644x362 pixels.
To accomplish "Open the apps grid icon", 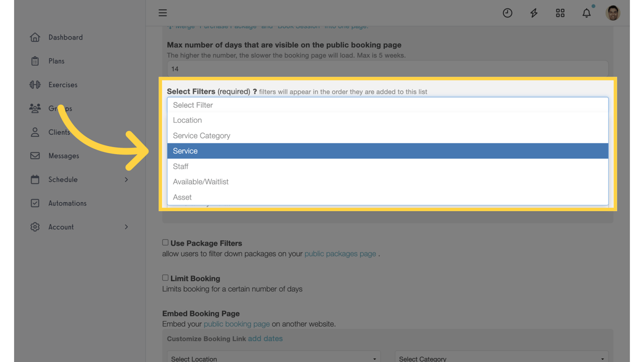I will click(x=560, y=13).
